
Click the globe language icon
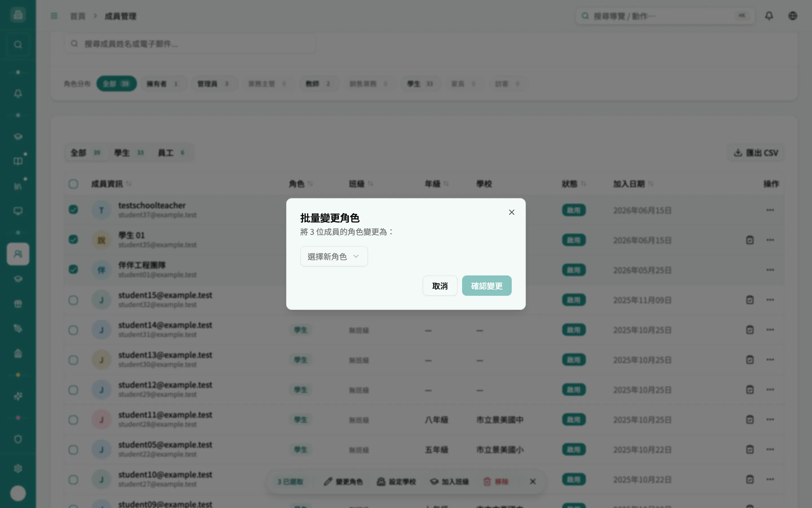tap(793, 16)
